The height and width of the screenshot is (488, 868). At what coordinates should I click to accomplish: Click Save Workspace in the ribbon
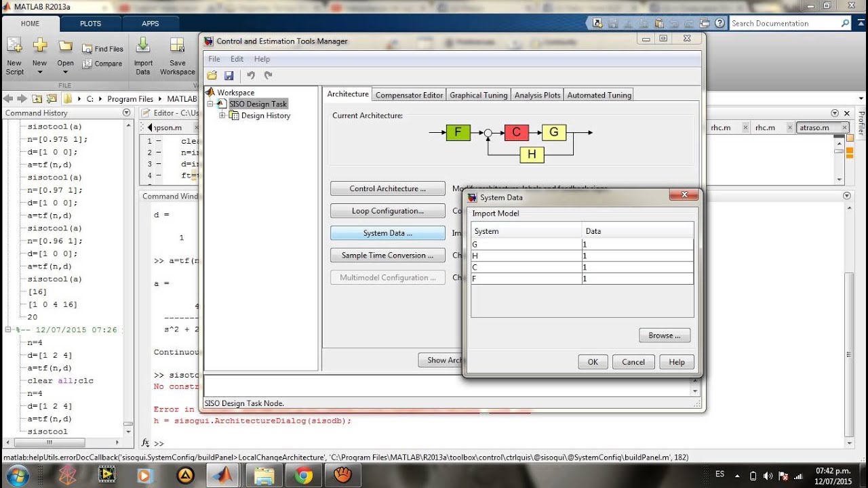pyautogui.click(x=178, y=57)
